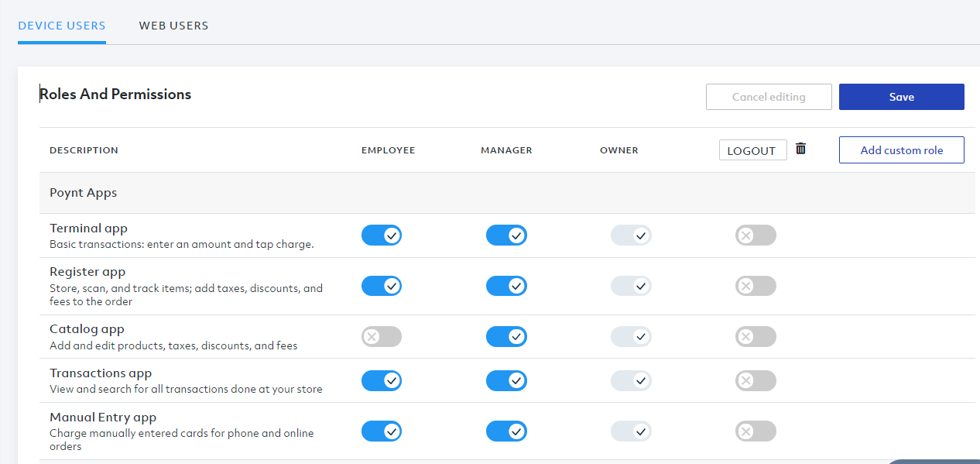980x464 pixels.
Task: Click the Cancel editing button
Action: tap(769, 97)
